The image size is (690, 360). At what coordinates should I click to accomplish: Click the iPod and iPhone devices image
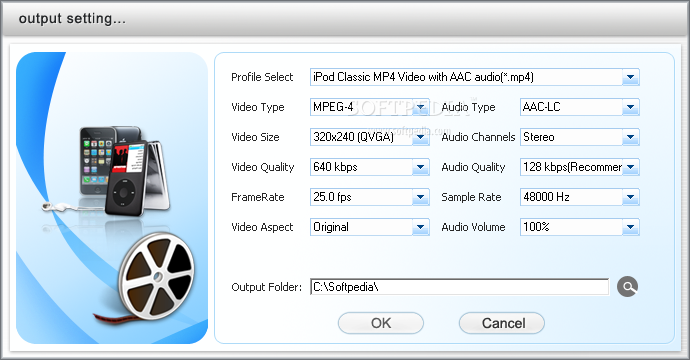125,172
